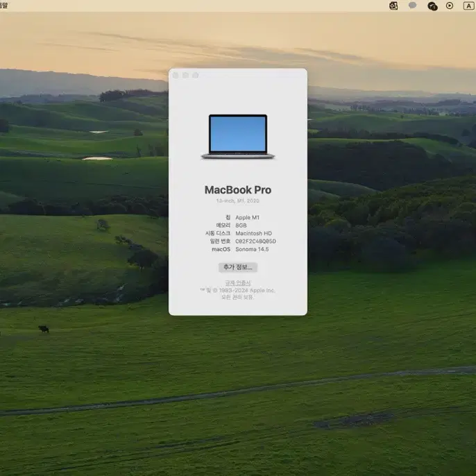The image size is (476, 476).
Task: Click the '13-inch, M1, 2020' subtitle
Action: pyautogui.click(x=238, y=201)
